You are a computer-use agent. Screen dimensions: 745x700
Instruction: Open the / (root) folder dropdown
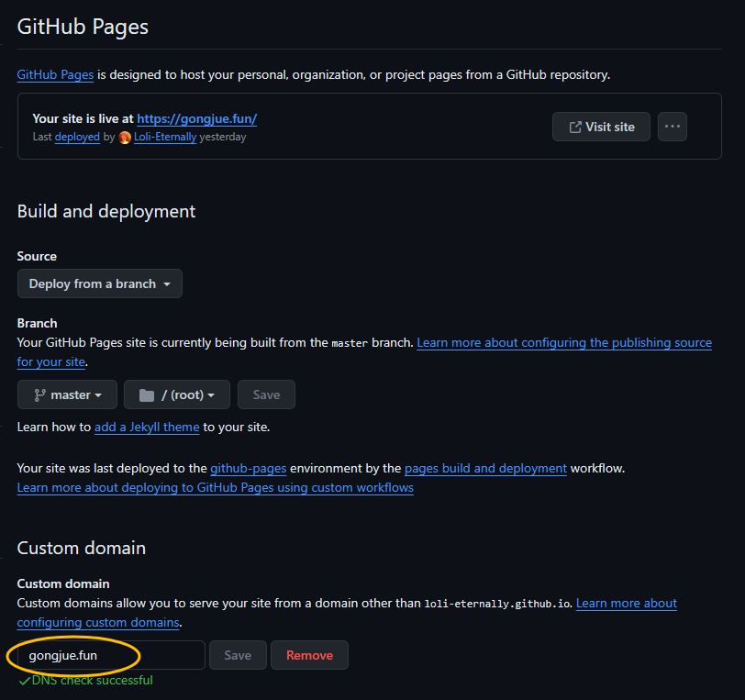(177, 394)
